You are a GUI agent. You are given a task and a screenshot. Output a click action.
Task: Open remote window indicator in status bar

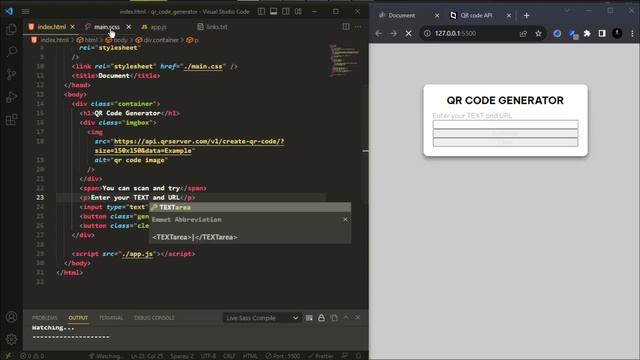click(x=8, y=356)
